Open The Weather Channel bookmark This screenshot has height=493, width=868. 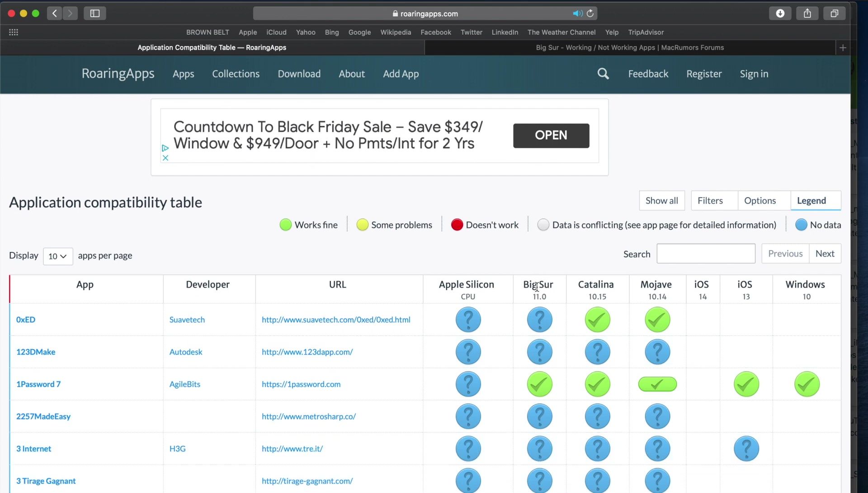[x=561, y=32]
